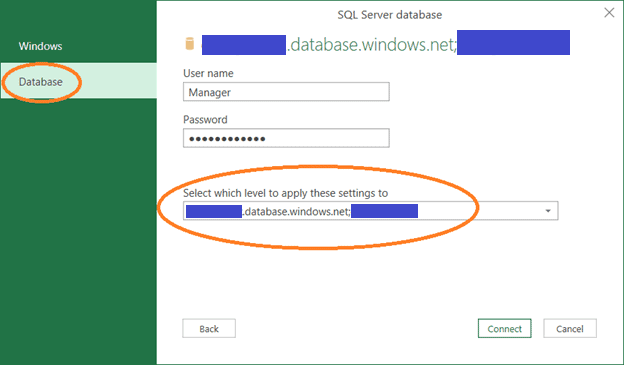
Task: Click the 'Select which level to apply' label
Action: coord(285,193)
